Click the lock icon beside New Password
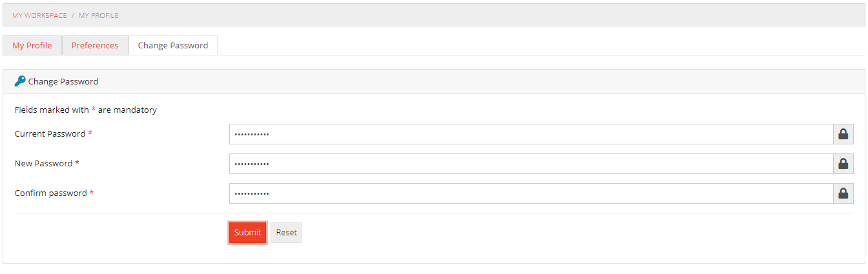The height and width of the screenshot is (274, 868). (x=843, y=164)
